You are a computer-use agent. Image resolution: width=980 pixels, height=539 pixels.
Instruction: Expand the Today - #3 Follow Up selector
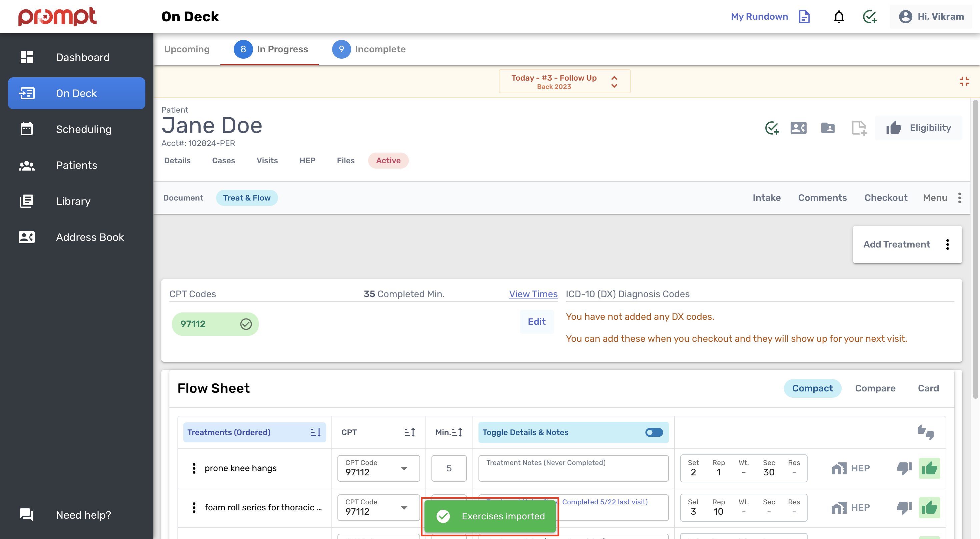pos(613,81)
